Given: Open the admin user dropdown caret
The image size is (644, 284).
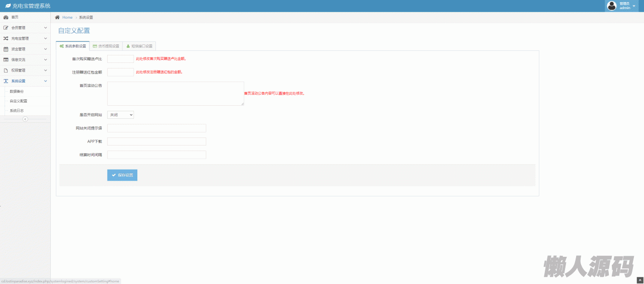Looking at the screenshot, I should 634,6.
